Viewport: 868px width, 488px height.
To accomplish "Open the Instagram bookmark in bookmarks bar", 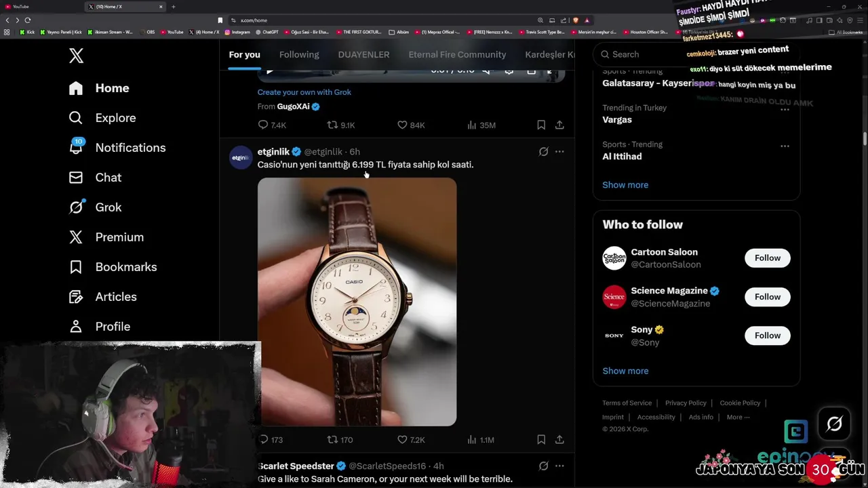I will 237,32.
